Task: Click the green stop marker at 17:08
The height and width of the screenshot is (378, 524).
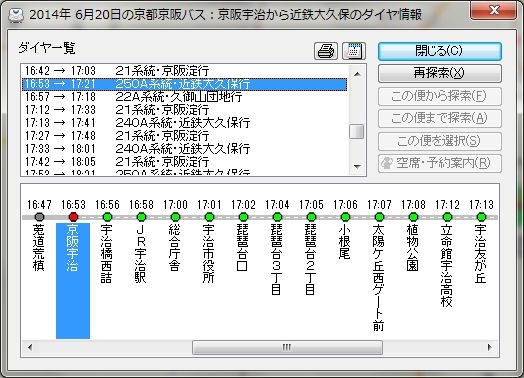Action: 413,217
